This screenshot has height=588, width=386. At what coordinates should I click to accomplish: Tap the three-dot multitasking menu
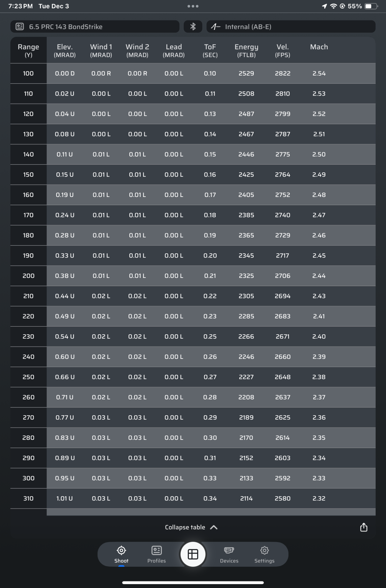[x=193, y=6]
